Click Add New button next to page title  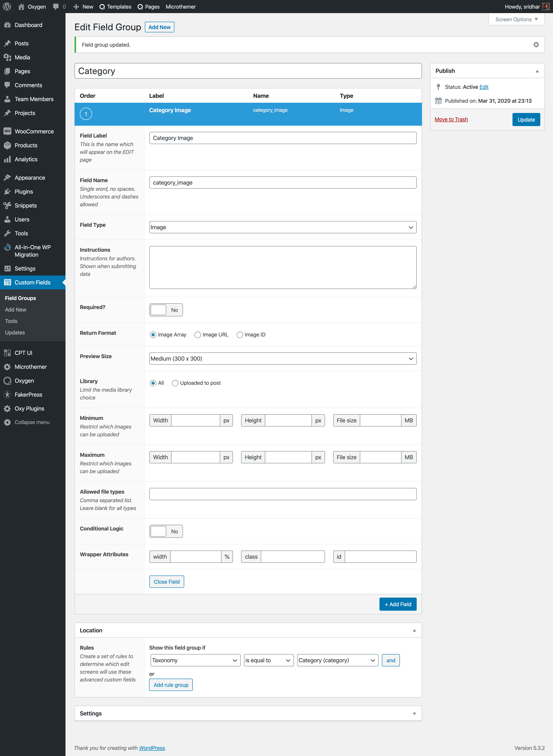(159, 27)
